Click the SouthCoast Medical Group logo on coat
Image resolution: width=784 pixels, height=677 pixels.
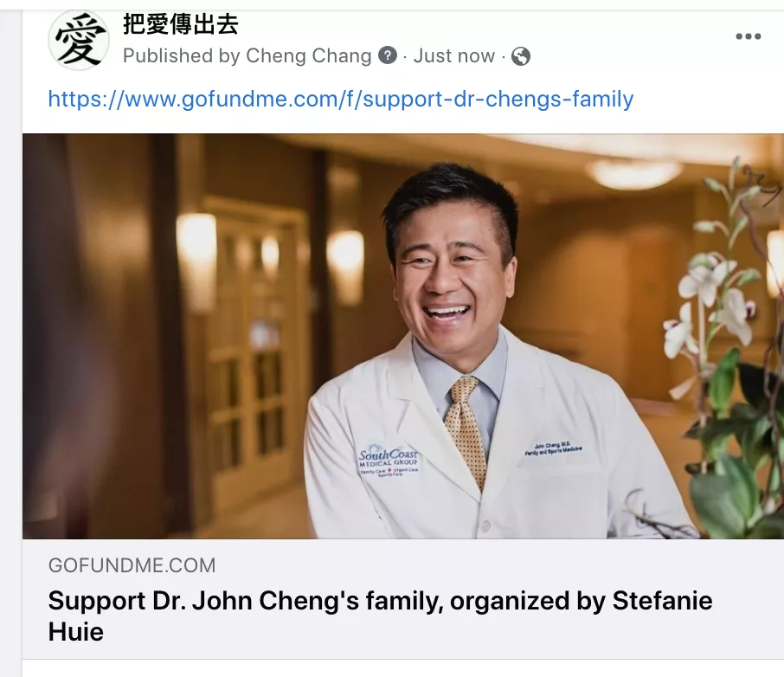pyautogui.click(x=389, y=460)
